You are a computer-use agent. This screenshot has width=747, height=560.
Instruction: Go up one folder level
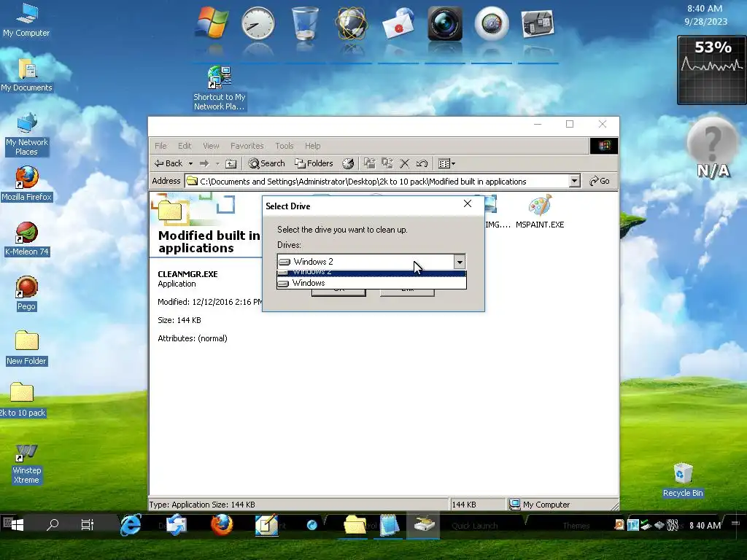pyautogui.click(x=231, y=163)
